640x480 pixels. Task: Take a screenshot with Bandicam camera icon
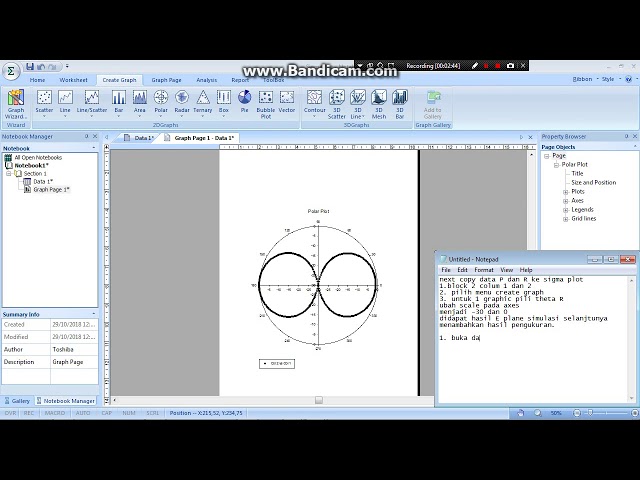(x=510, y=66)
